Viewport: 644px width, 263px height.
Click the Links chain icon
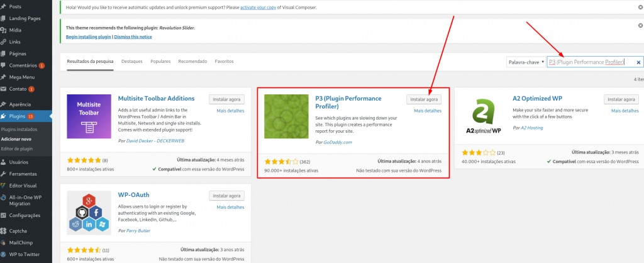[x=3, y=42]
